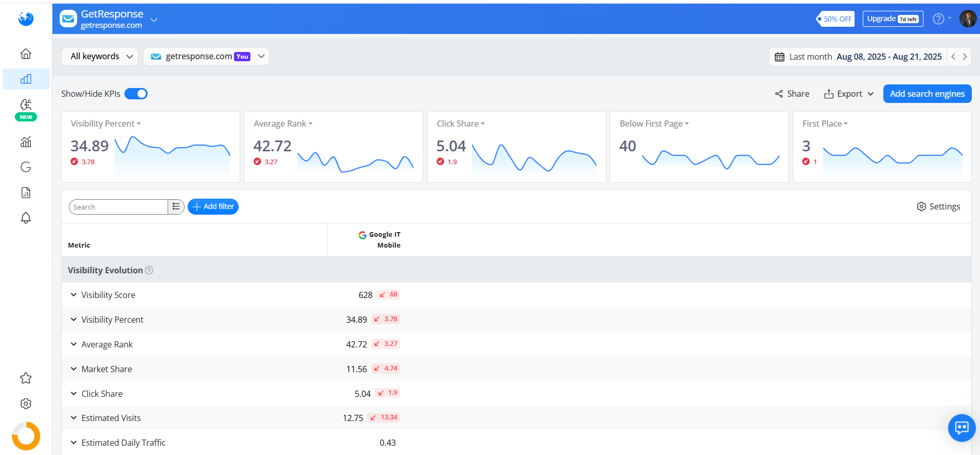980x455 pixels.
Task: Click the Visibility Evolution help icon
Action: 149,270
